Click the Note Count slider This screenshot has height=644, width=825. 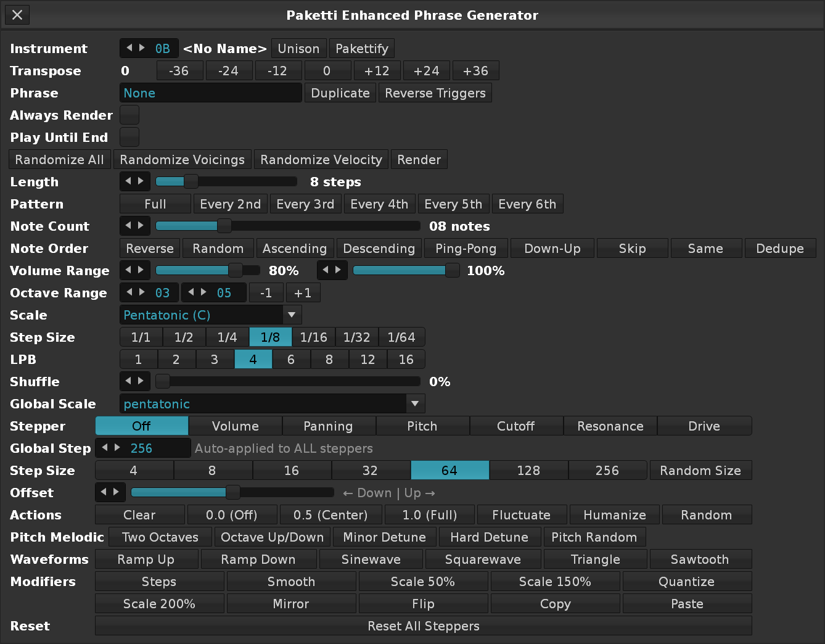tap(288, 226)
